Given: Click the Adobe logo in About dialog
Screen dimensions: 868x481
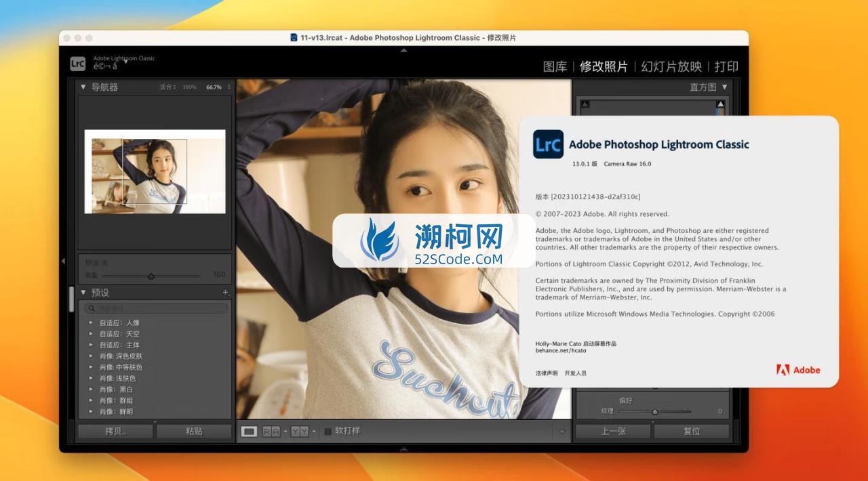Looking at the screenshot, I should coord(798,370).
